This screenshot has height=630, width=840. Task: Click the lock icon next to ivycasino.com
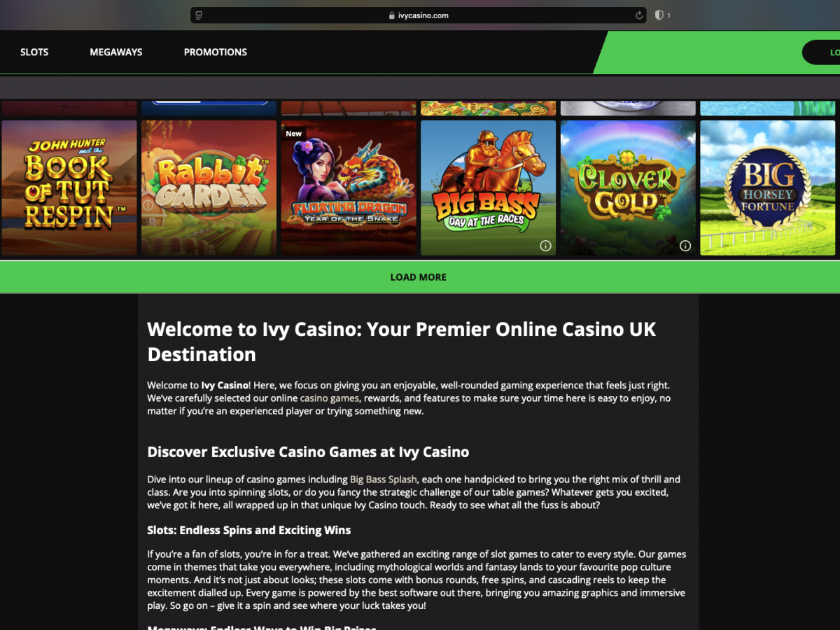click(x=391, y=15)
